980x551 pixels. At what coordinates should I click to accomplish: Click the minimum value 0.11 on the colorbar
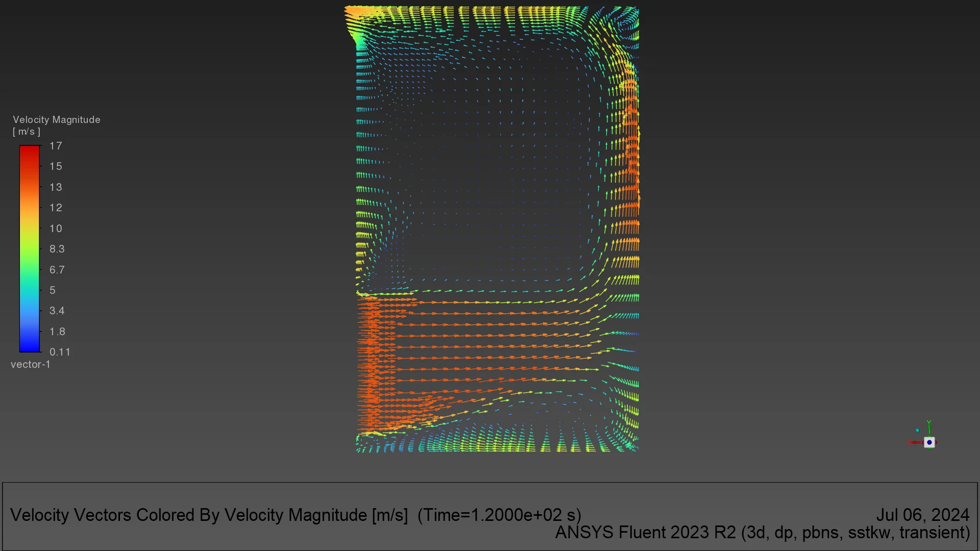click(60, 352)
